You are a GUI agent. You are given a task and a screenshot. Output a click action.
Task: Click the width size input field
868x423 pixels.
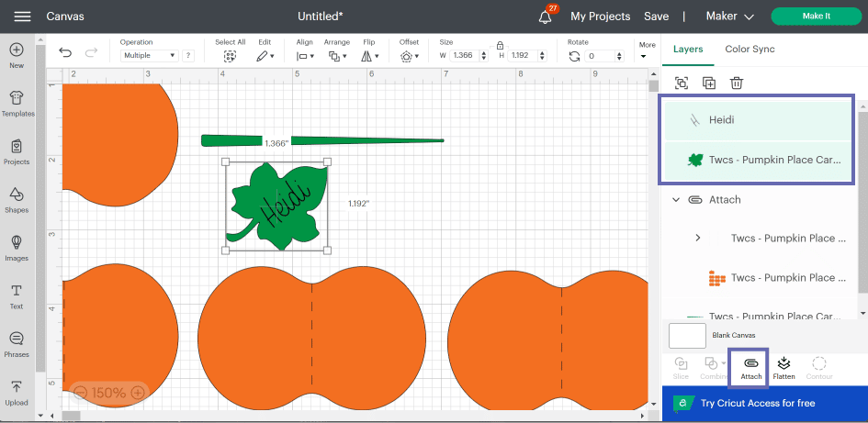pyautogui.click(x=464, y=55)
